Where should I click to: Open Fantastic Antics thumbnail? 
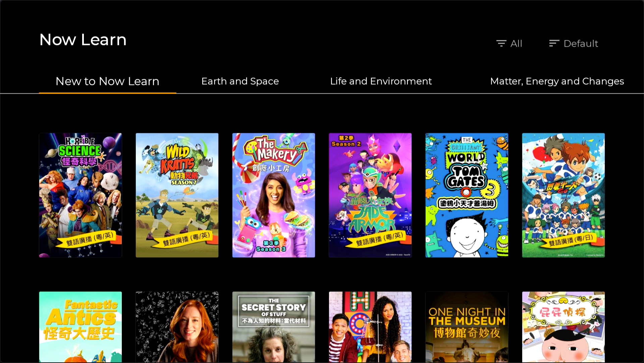(x=80, y=327)
